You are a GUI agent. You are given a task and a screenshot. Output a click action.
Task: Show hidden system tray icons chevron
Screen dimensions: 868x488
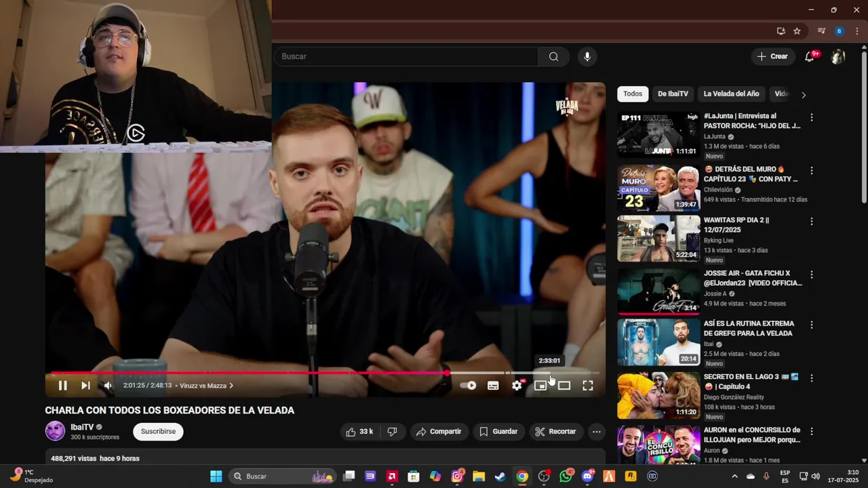click(734, 476)
